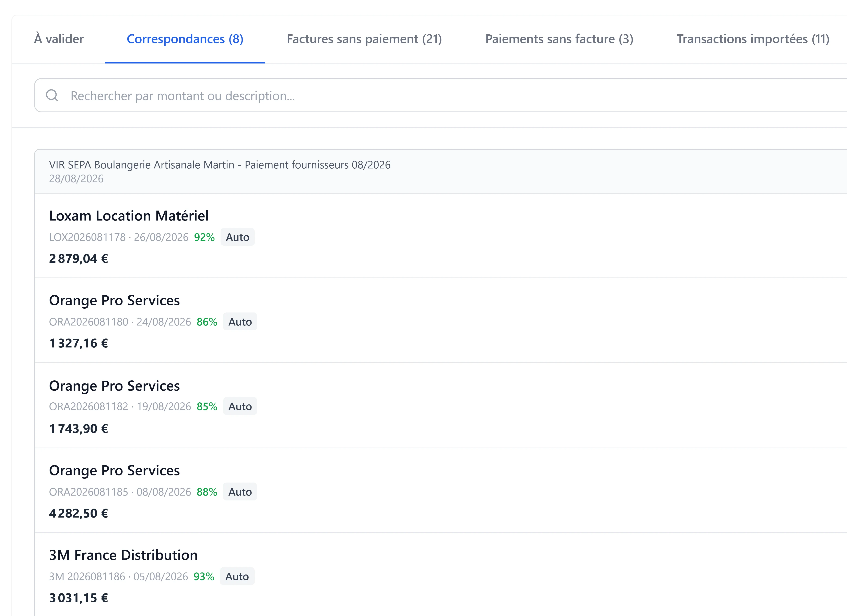Viewport: 847px width, 616px height.
Task: Open the Loxam Location Matériel invoice
Action: (x=129, y=216)
